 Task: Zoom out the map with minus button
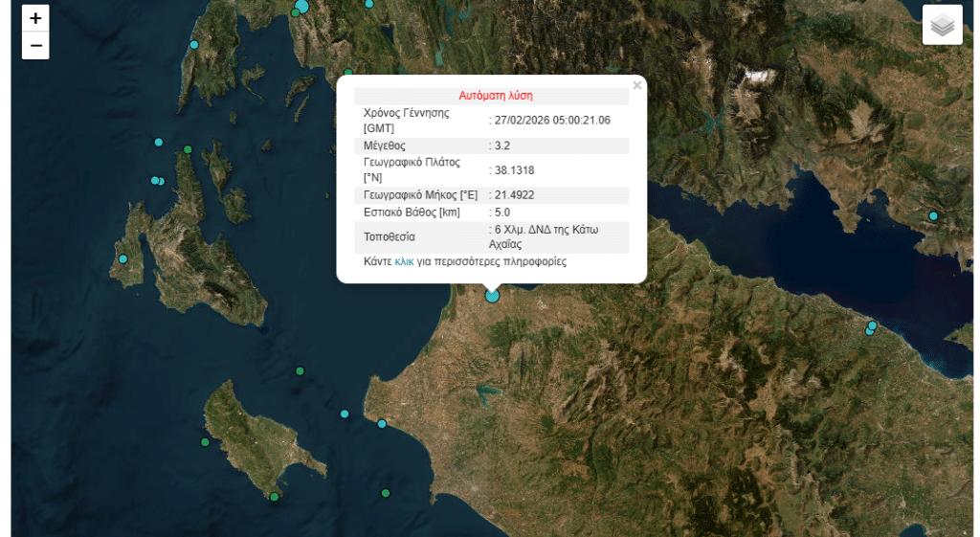pos(35,46)
